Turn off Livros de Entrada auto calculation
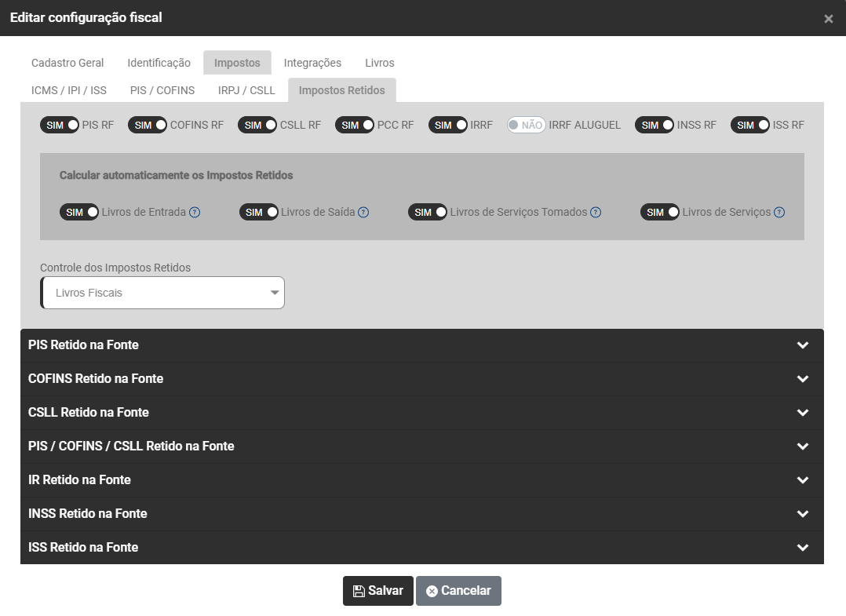The image size is (846, 616). (79, 212)
